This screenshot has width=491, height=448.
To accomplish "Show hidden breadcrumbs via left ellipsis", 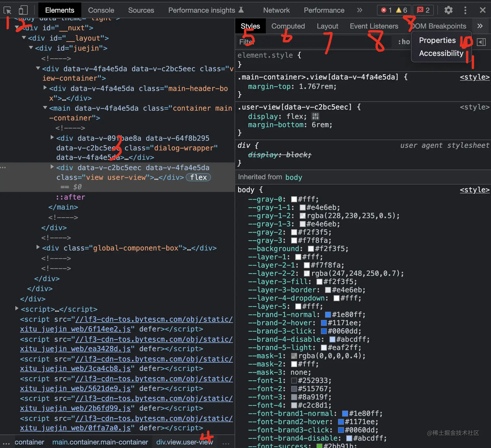I will tap(6, 443).
